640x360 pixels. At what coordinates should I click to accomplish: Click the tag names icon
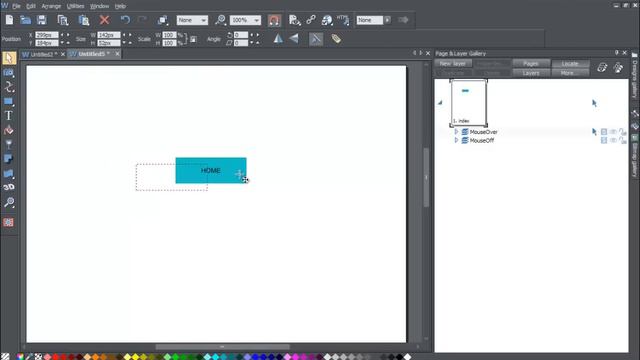(336, 39)
